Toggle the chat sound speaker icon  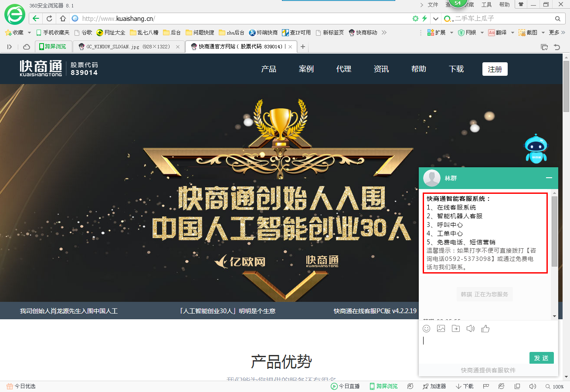coord(470,328)
